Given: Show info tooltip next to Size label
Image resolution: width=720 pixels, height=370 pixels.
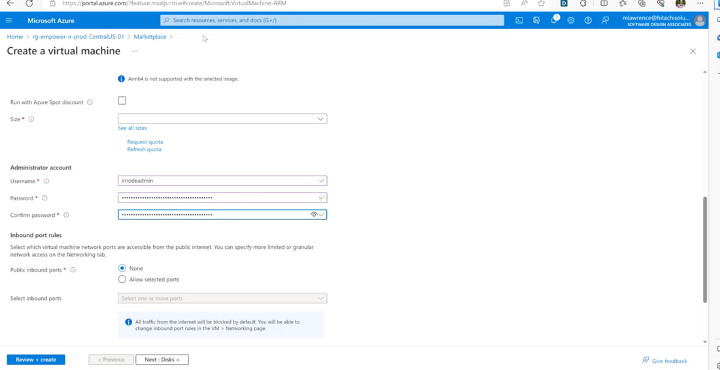Looking at the screenshot, I should 31,119.
